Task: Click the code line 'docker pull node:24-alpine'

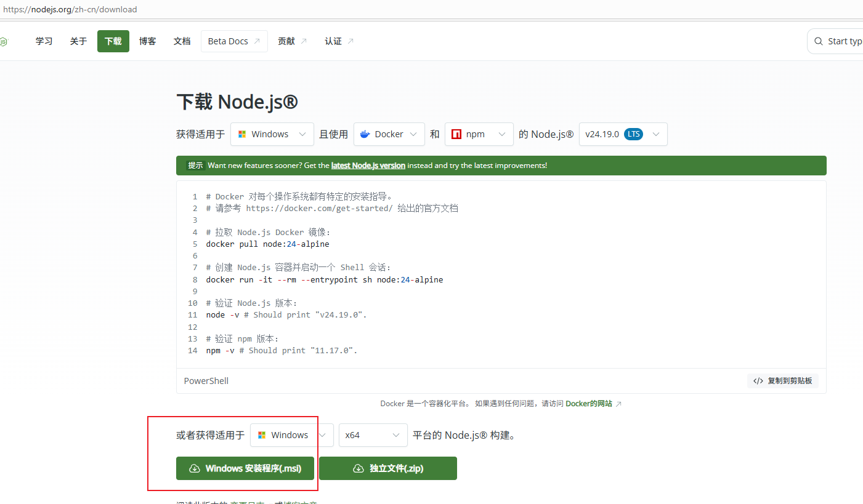Action: [268, 244]
